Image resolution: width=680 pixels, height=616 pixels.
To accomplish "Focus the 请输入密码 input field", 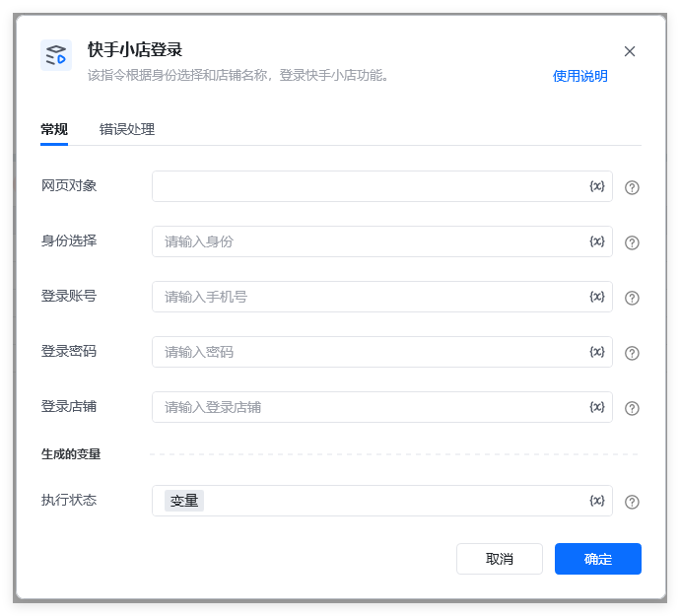I will point(382,352).
